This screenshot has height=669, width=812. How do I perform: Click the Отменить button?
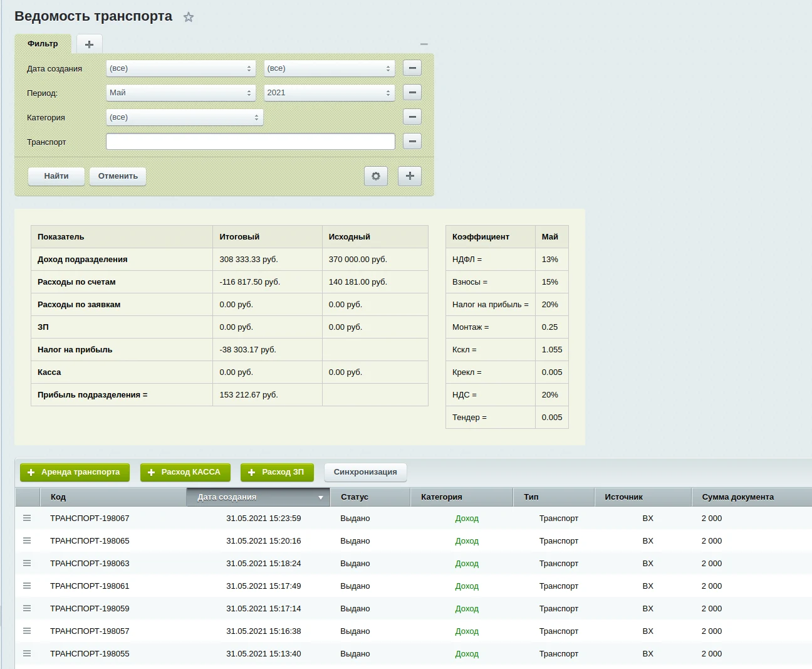point(118,176)
